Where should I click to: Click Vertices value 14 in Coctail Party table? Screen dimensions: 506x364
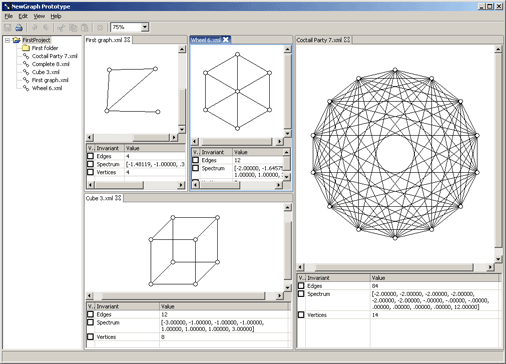coord(375,315)
